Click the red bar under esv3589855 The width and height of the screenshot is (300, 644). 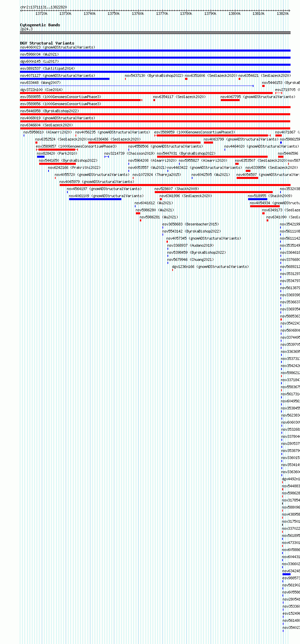81,100
